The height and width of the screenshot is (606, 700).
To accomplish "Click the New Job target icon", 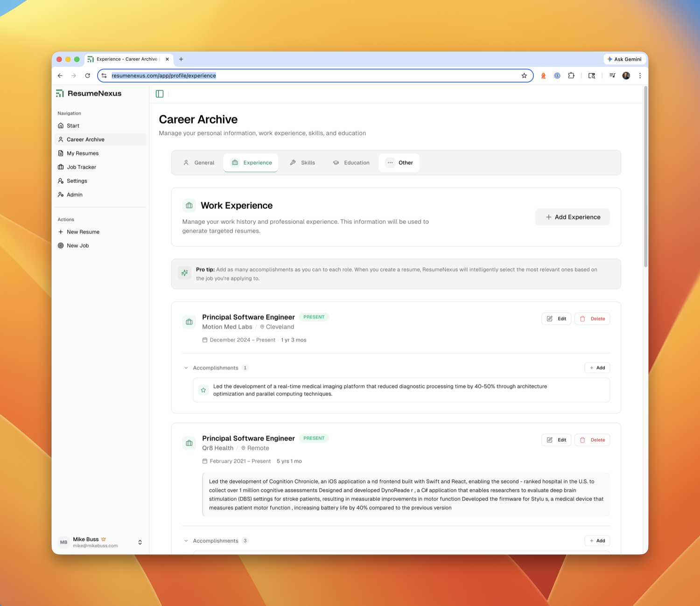I will [x=60, y=245].
